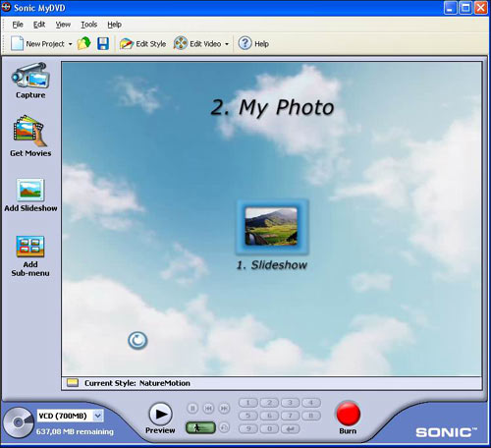Click the Edit Video film reel button
491x448 pixels.
pos(197,43)
